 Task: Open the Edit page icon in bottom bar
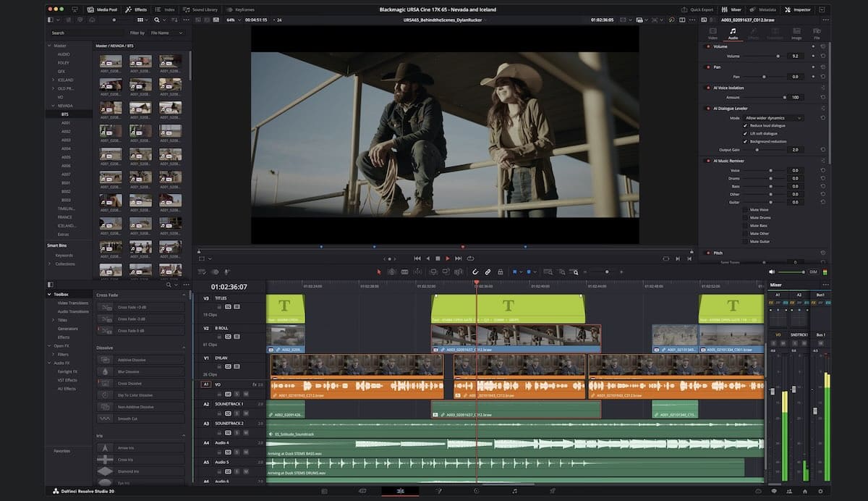pyautogui.click(x=399, y=491)
